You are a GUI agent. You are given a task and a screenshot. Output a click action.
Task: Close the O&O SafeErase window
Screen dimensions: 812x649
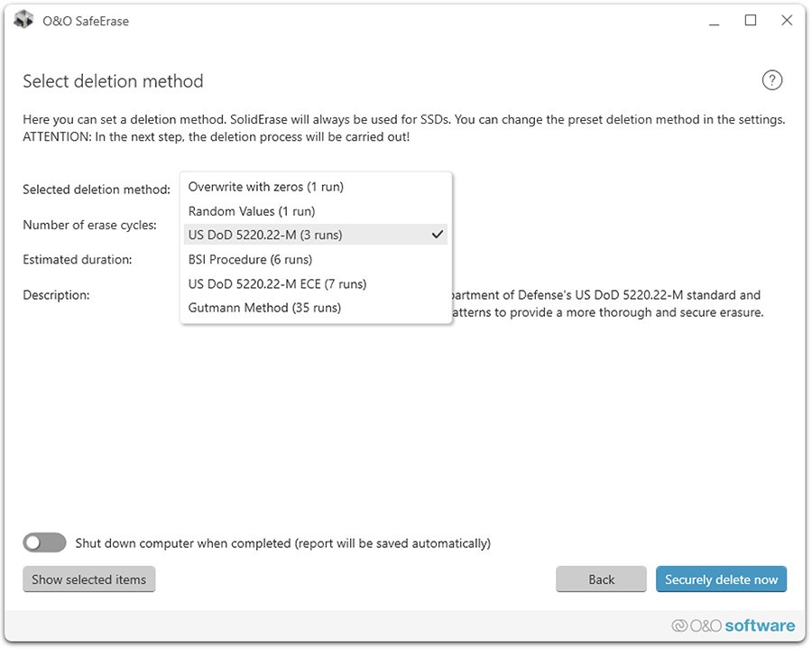point(787,21)
